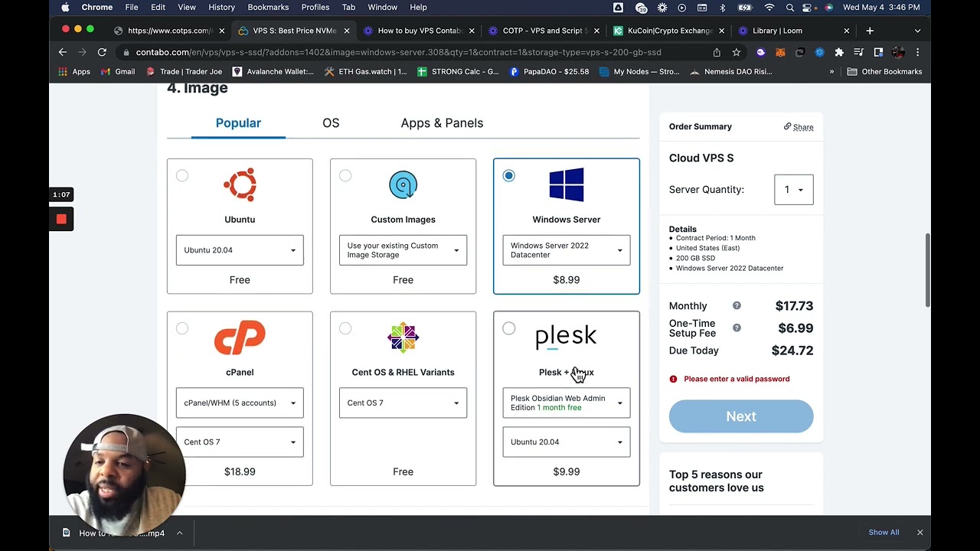
Task: Open a new browser tab
Action: click(870, 31)
